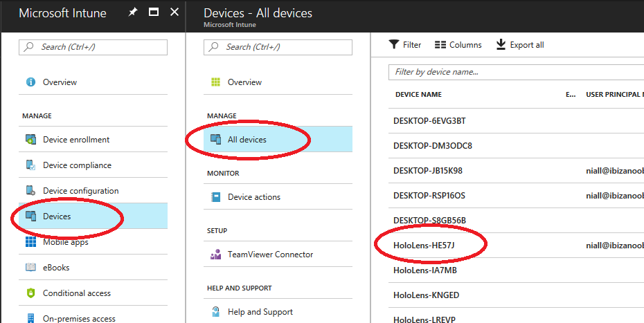Select device HoloLens-IA7MB
The image size is (644, 323).
click(425, 270)
